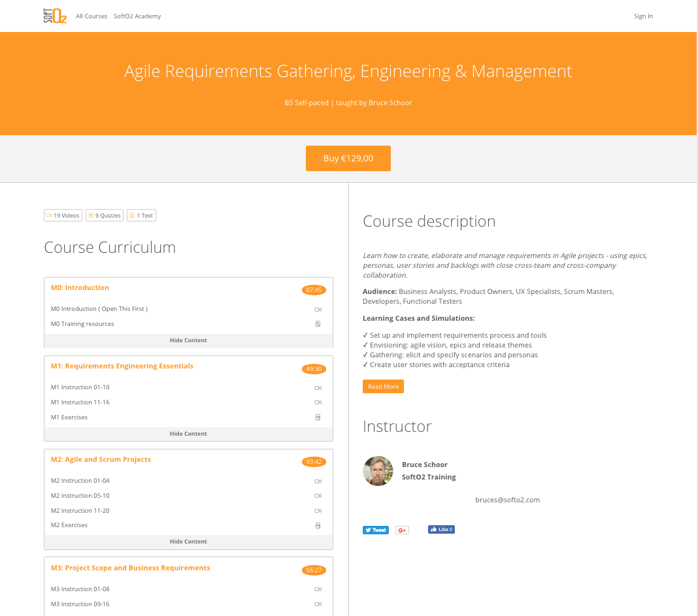Click SoftO2 Training text
Viewport: 698px width, 616px height.
(429, 477)
